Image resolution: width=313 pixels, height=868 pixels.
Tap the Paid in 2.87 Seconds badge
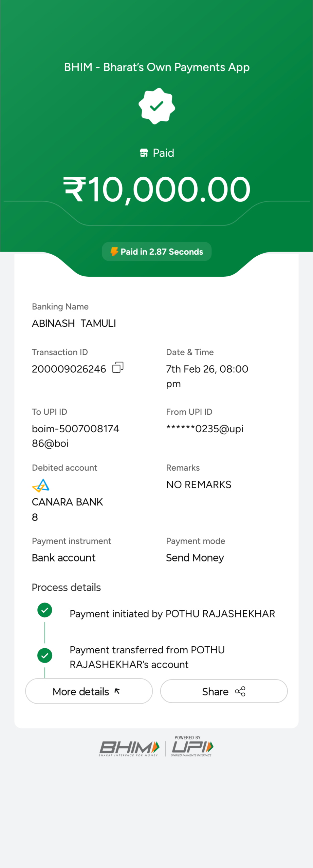(157, 252)
